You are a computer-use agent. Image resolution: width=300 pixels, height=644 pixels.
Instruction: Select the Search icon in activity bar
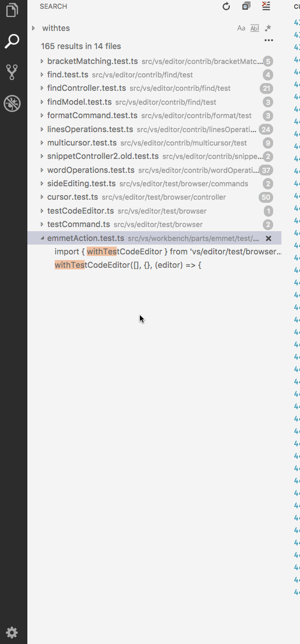[12, 41]
